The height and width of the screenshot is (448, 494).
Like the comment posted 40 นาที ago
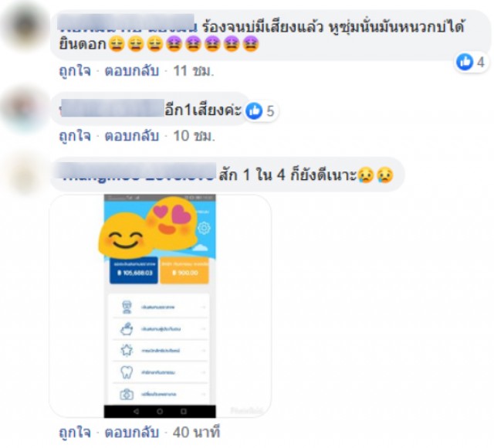pos(75,433)
